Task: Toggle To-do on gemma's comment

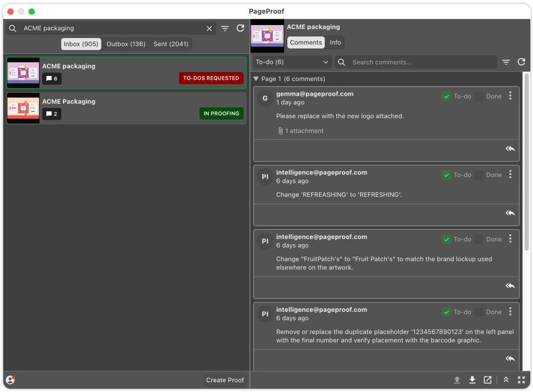Action: (x=446, y=96)
